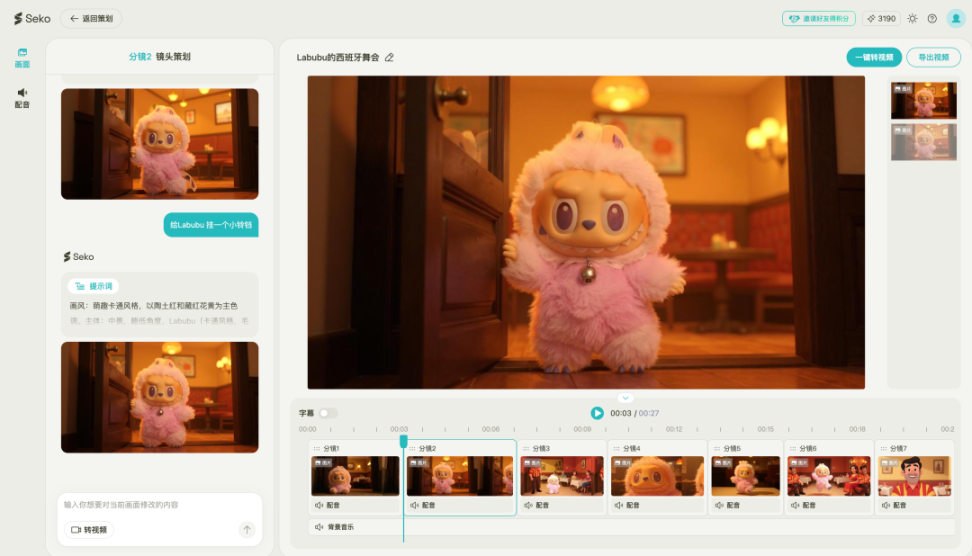Click the 邀请好友得积分 invite link

click(x=819, y=18)
